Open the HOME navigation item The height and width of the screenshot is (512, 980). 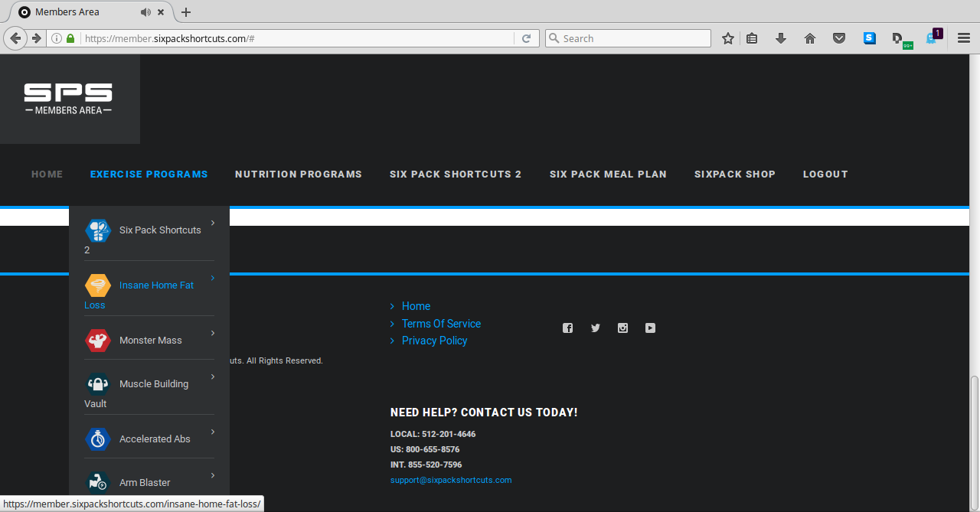pyautogui.click(x=47, y=174)
